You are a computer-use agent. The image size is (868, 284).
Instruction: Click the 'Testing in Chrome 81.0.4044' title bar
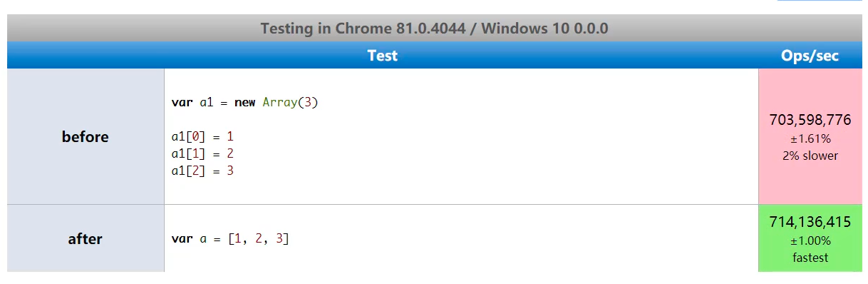coord(434,29)
